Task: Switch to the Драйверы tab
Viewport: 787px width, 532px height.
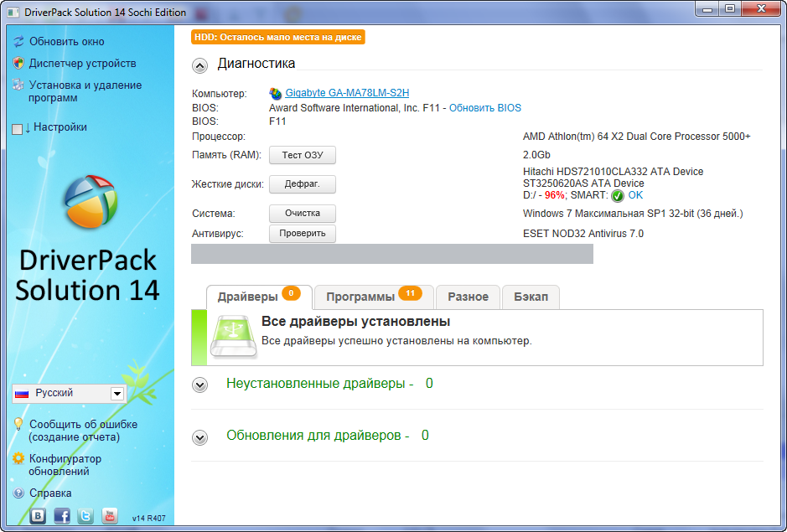Action: pos(259,297)
